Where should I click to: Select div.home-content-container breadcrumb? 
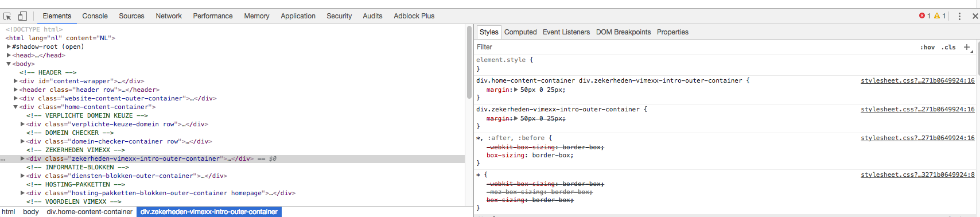(90, 212)
